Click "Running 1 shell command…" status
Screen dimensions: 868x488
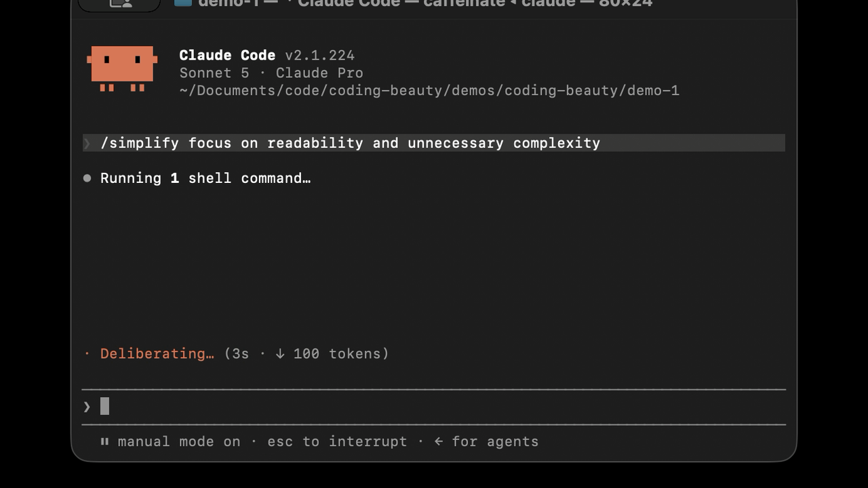[205, 178]
